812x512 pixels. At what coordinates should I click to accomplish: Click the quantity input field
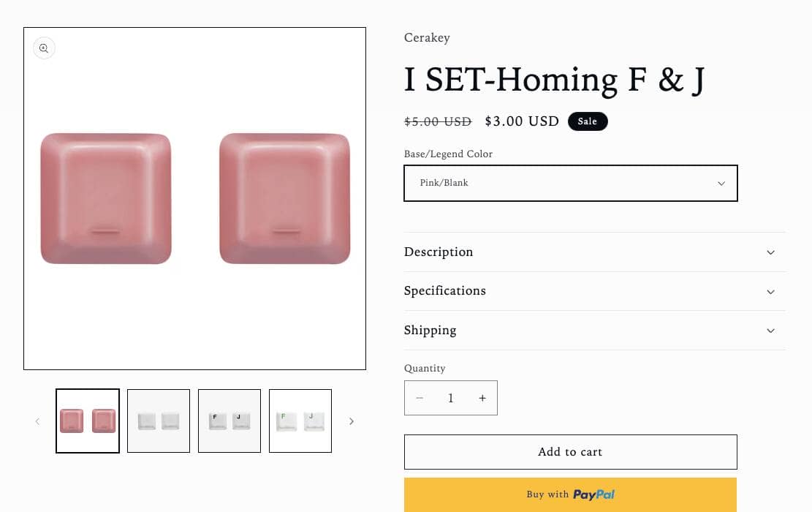point(451,398)
